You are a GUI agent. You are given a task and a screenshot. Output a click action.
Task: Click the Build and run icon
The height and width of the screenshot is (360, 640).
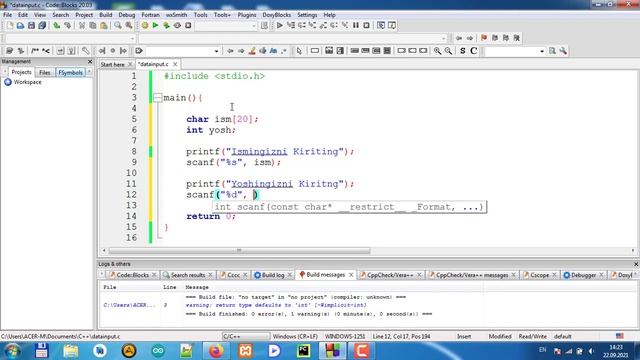click(166, 26)
